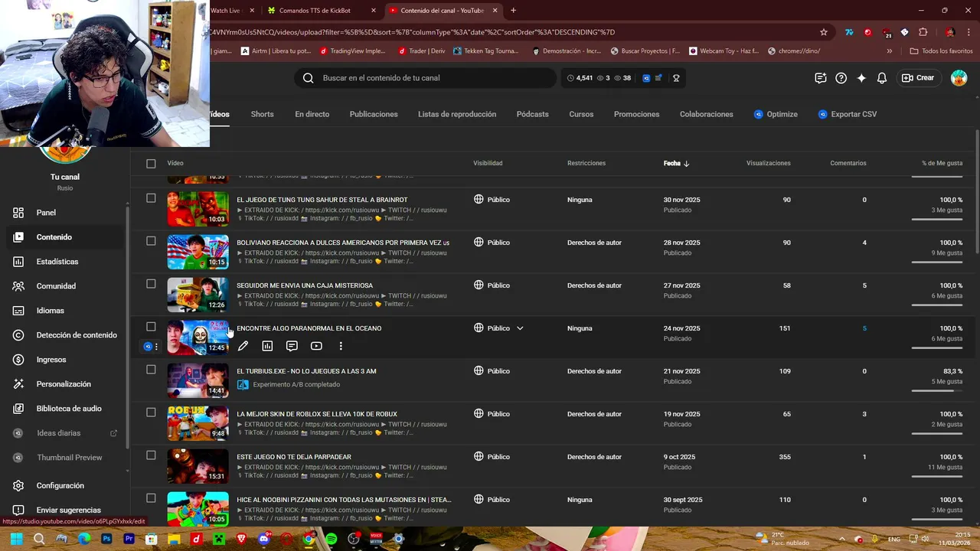Image resolution: width=980 pixels, height=551 pixels.
Task: Open Spotify from the taskbar
Action: (331, 539)
